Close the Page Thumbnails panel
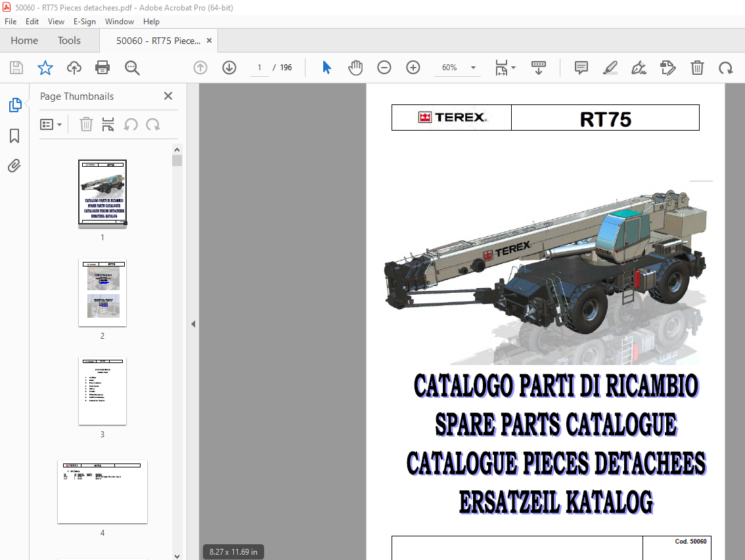 168,96
